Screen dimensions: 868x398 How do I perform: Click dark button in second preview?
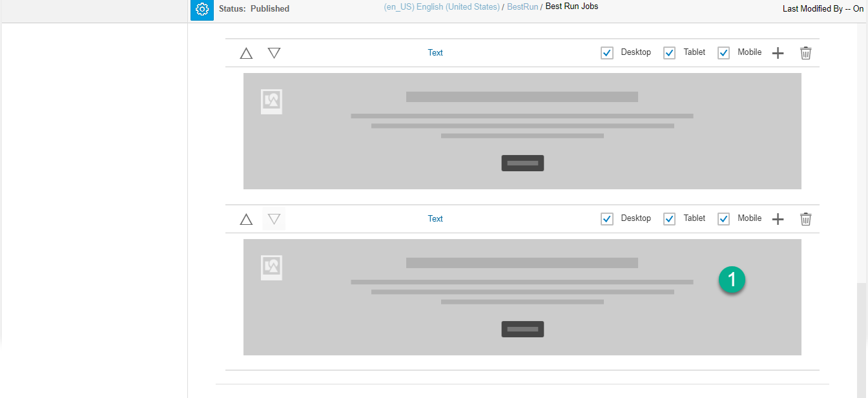click(522, 330)
